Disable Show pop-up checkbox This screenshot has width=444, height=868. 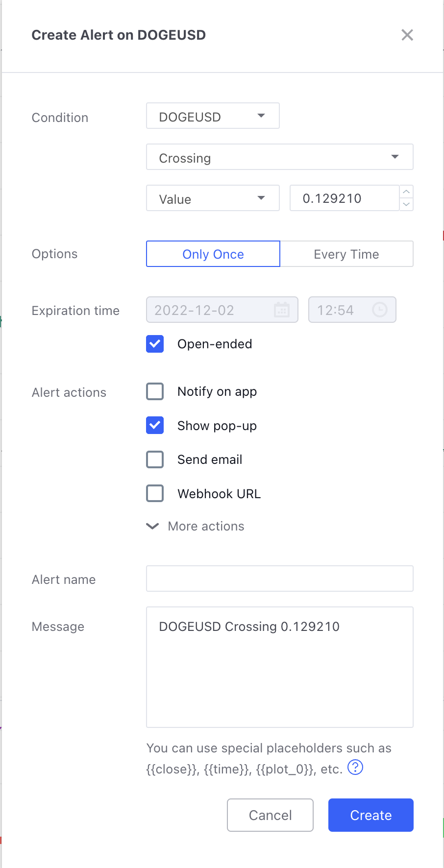point(155,426)
